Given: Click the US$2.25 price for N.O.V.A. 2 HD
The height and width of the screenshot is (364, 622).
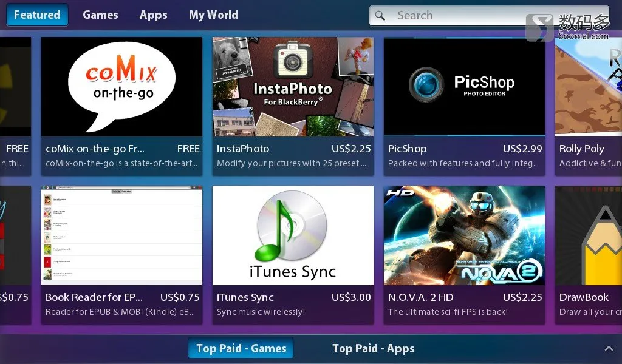Looking at the screenshot, I should click(522, 297).
